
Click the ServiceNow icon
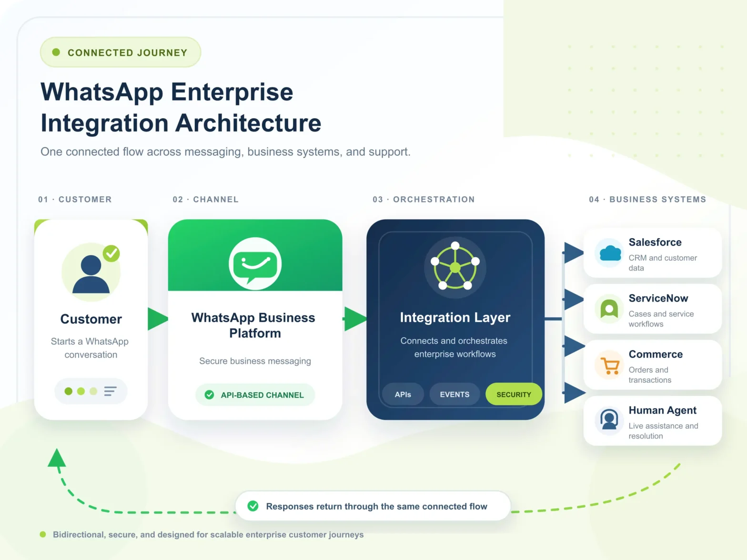click(x=609, y=309)
